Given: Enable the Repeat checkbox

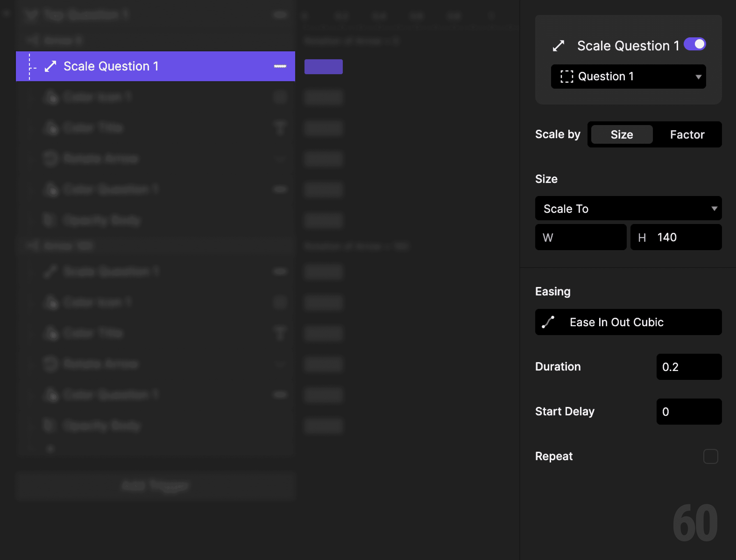Looking at the screenshot, I should click(x=711, y=456).
